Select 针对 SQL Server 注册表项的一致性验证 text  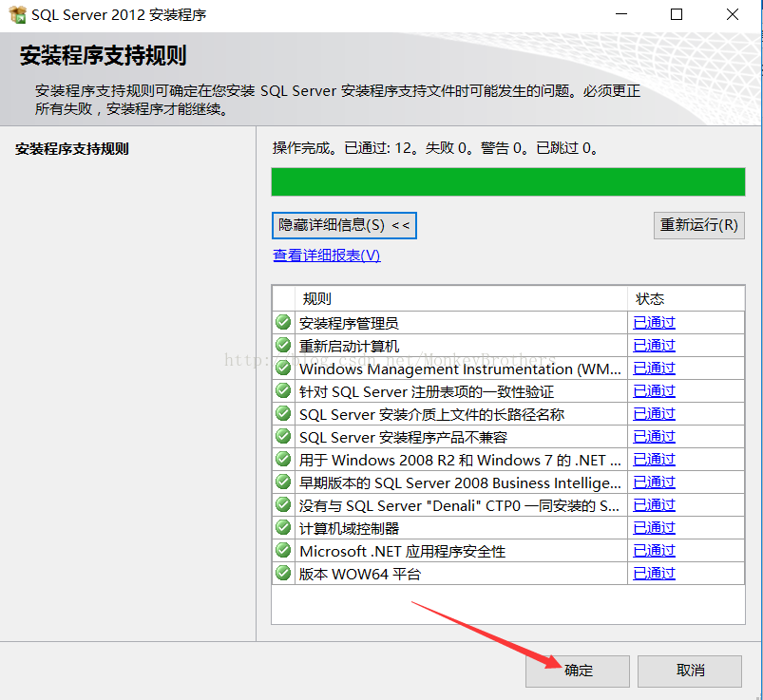click(427, 391)
